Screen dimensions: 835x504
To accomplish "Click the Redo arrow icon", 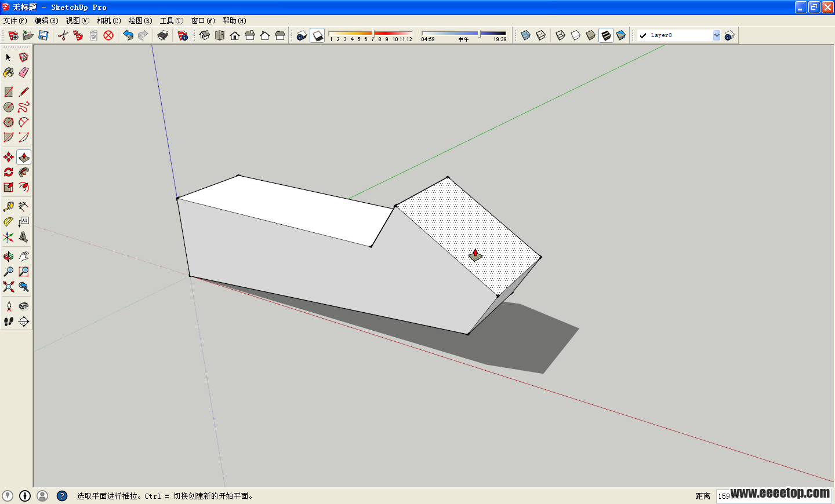I will [x=143, y=35].
